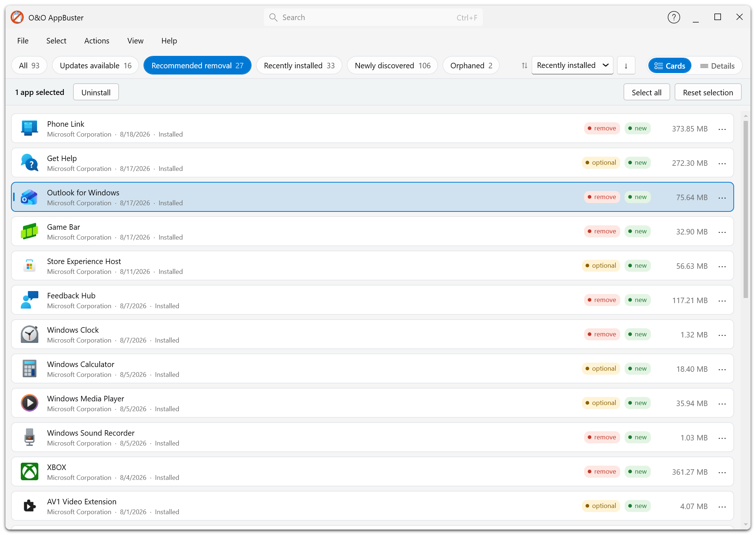This screenshot has height=535, width=756.
Task: Click the optional tag on Get Help
Action: pyautogui.click(x=601, y=163)
